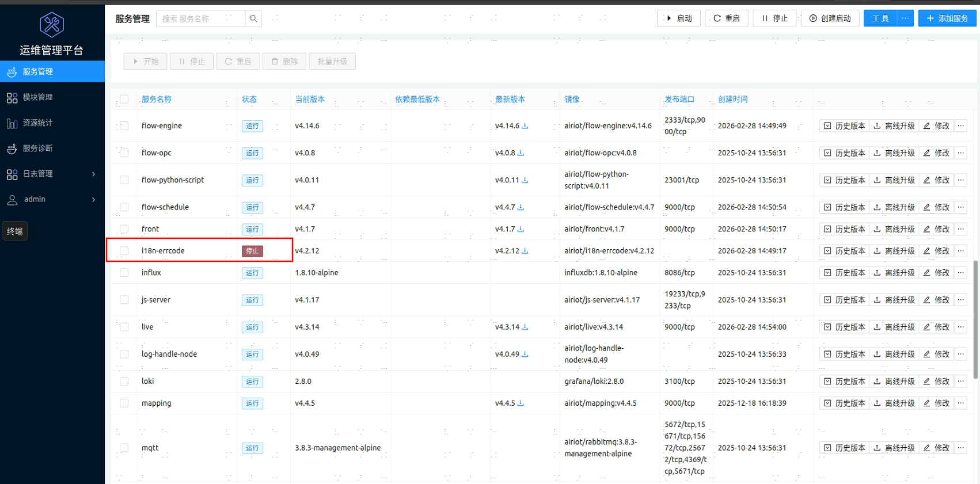Click download icon next to live v4.3.14

(x=525, y=327)
